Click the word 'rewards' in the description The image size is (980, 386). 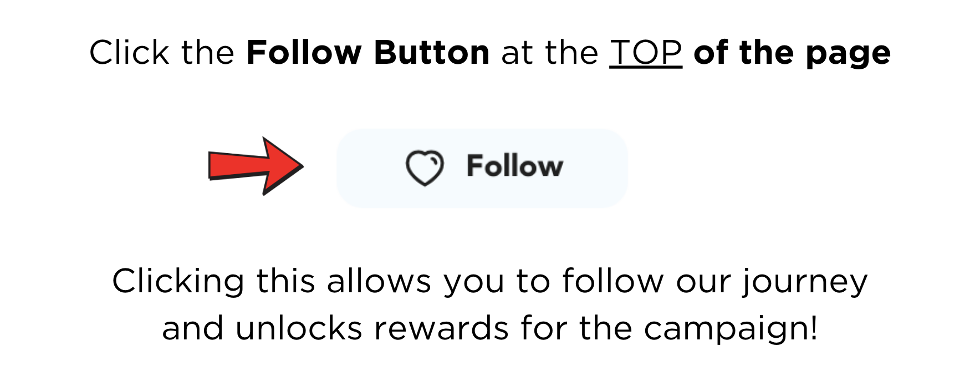coord(442,328)
